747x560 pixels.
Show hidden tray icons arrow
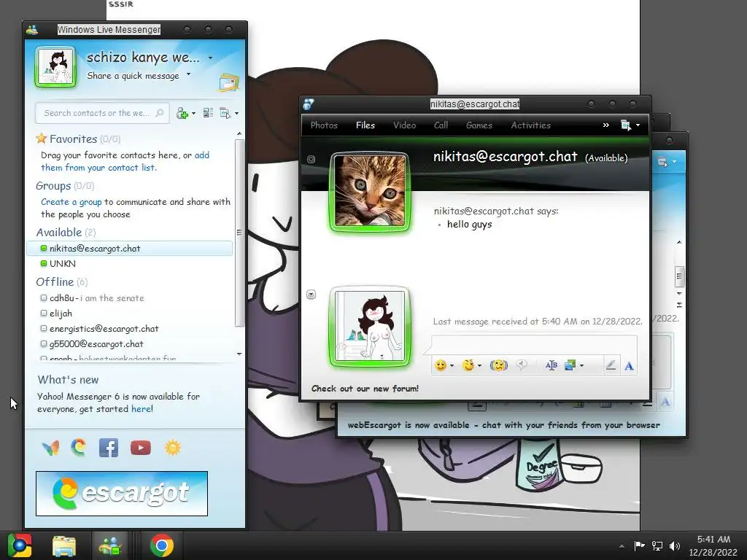point(622,546)
